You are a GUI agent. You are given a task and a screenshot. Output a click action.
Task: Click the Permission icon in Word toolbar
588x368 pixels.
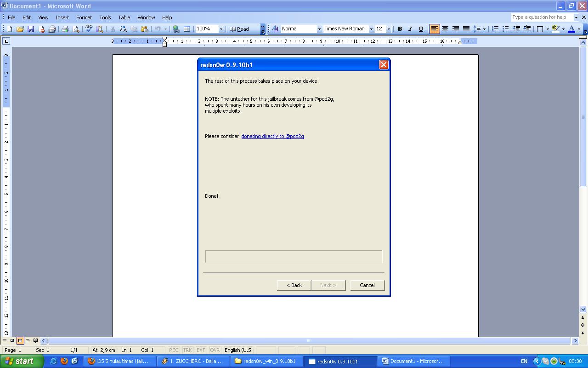click(x=41, y=29)
